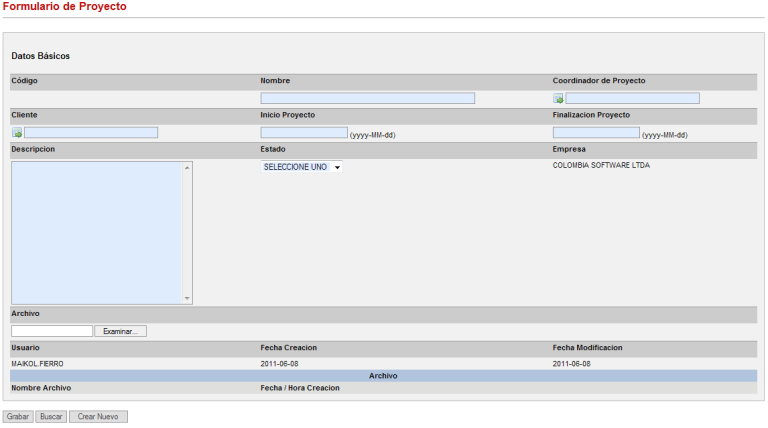Open the Estado dropdown showing SELECCIONE UNO
This screenshot has height=428, width=768.
(x=302, y=167)
